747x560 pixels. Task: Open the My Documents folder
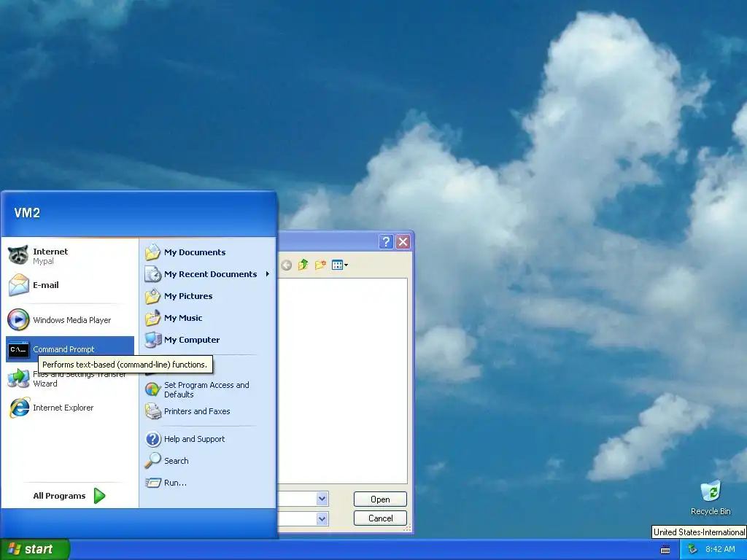click(206, 252)
